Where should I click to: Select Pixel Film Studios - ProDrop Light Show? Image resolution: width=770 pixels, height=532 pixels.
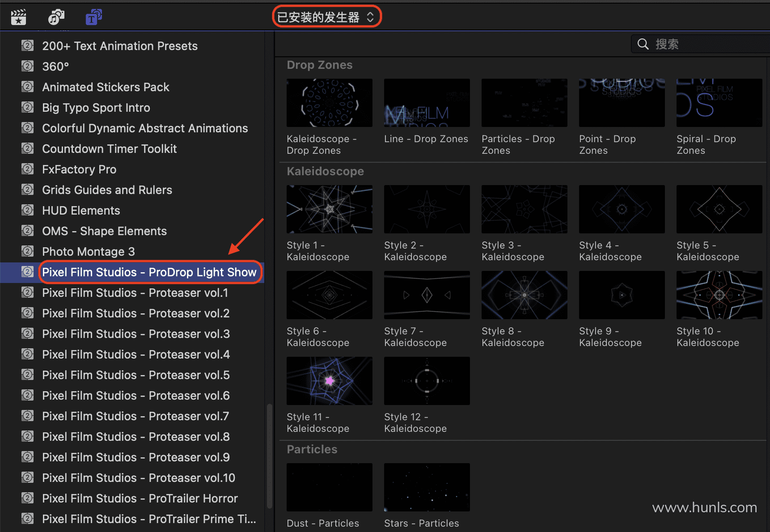(x=132, y=272)
